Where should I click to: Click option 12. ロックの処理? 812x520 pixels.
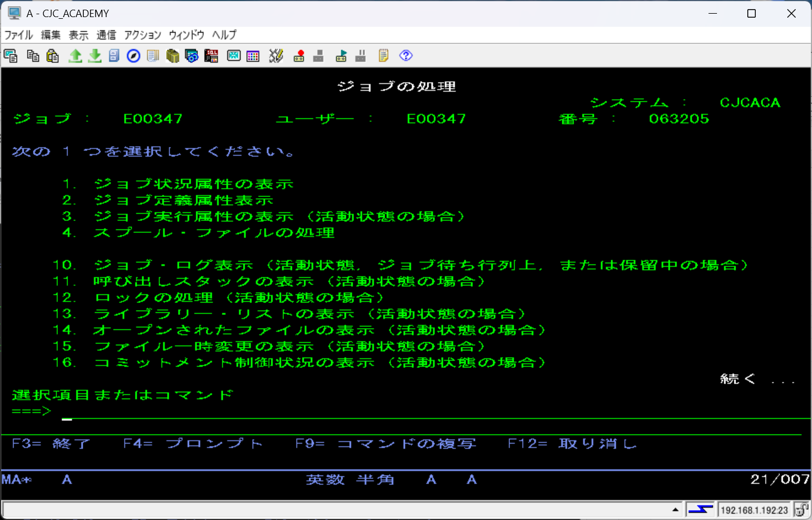219,297
